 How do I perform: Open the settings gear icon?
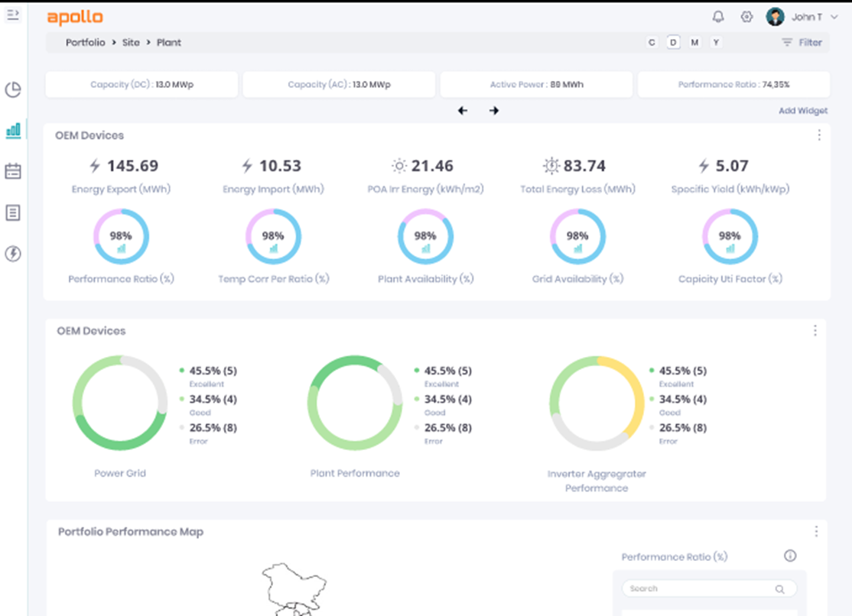coord(746,17)
